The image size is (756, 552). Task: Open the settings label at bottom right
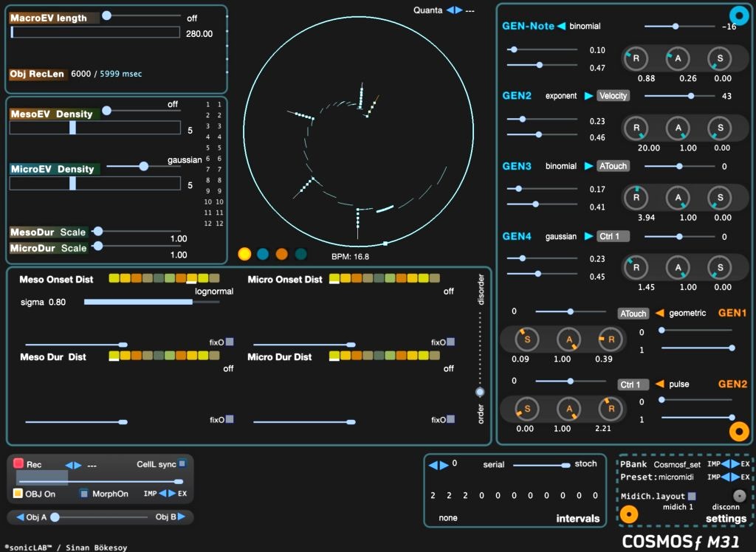point(726,519)
